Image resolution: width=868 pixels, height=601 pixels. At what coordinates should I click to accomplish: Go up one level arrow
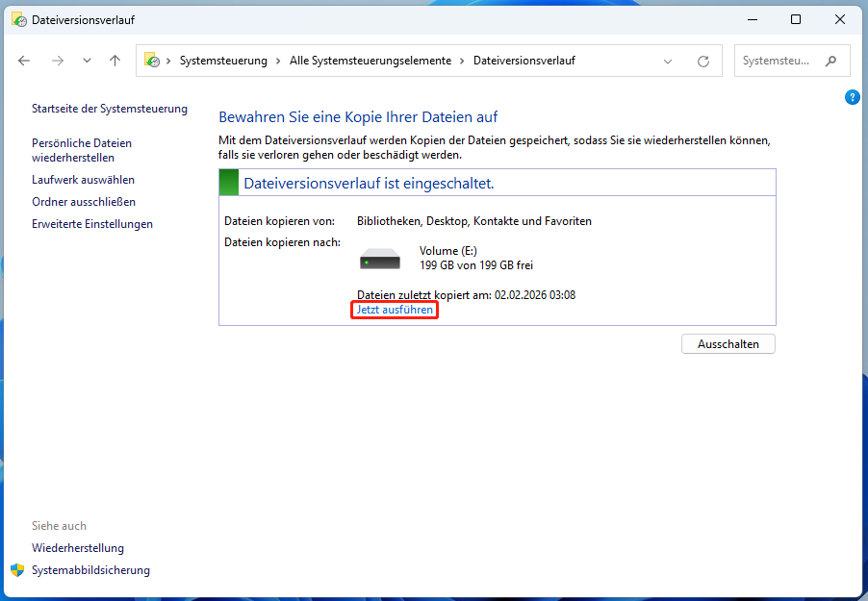[115, 61]
